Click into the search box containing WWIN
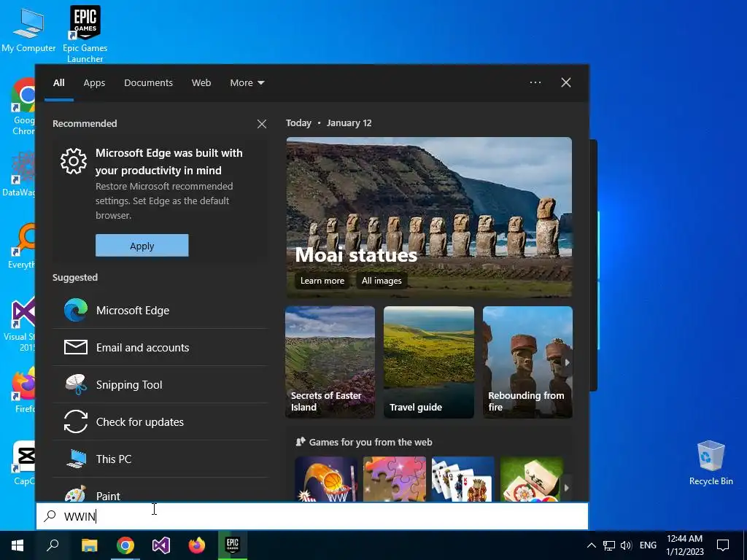Image resolution: width=747 pixels, height=560 pixels. click(312, 516)
